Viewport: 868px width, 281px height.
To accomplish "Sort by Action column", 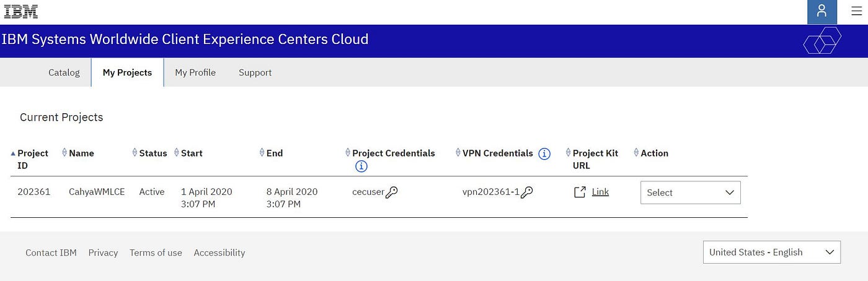I will (636, 153).
